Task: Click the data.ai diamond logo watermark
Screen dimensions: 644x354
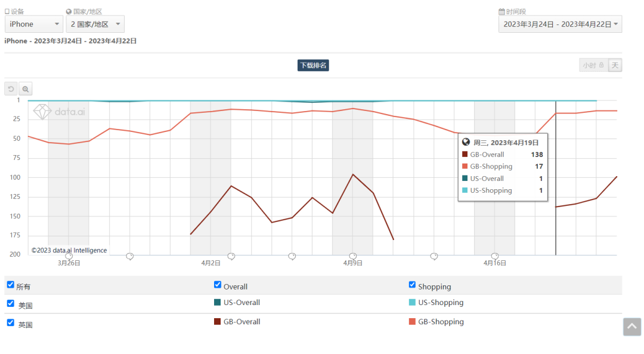Action: (x=42, y=112)
